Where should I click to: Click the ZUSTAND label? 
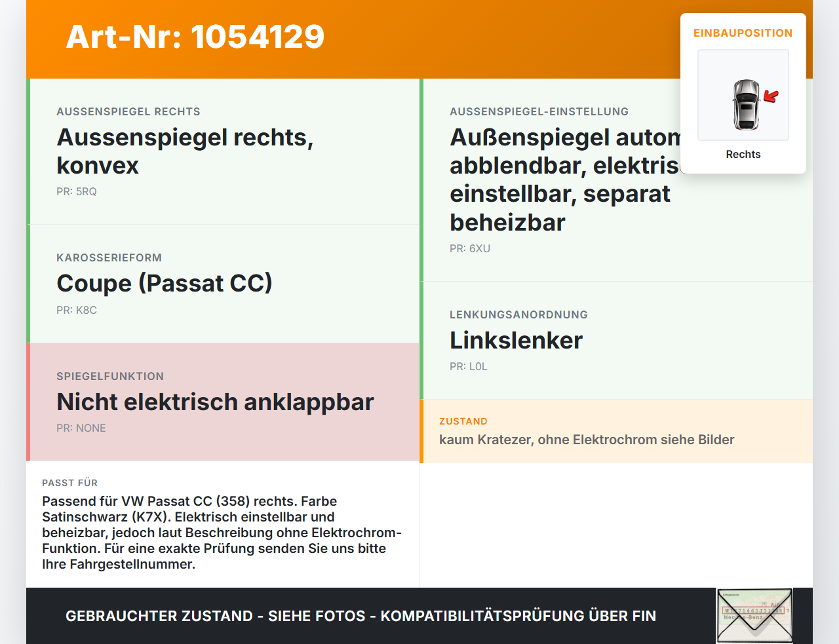pos(463,422)
